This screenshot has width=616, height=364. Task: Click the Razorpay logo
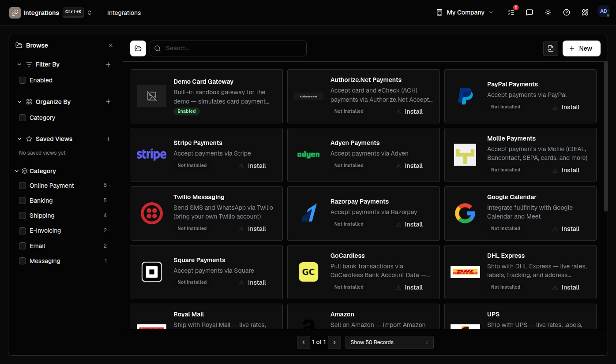click(308, 213)
